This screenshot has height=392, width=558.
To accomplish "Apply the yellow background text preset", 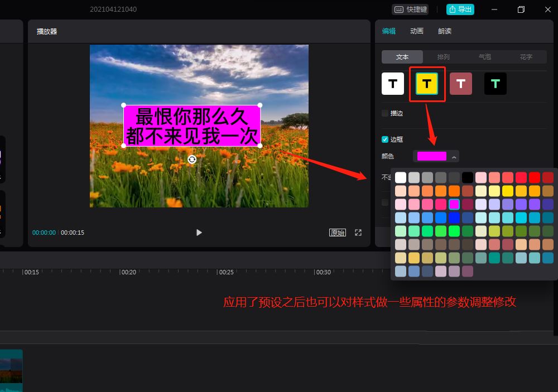I will pyautogui.click(x=427, y=84).
